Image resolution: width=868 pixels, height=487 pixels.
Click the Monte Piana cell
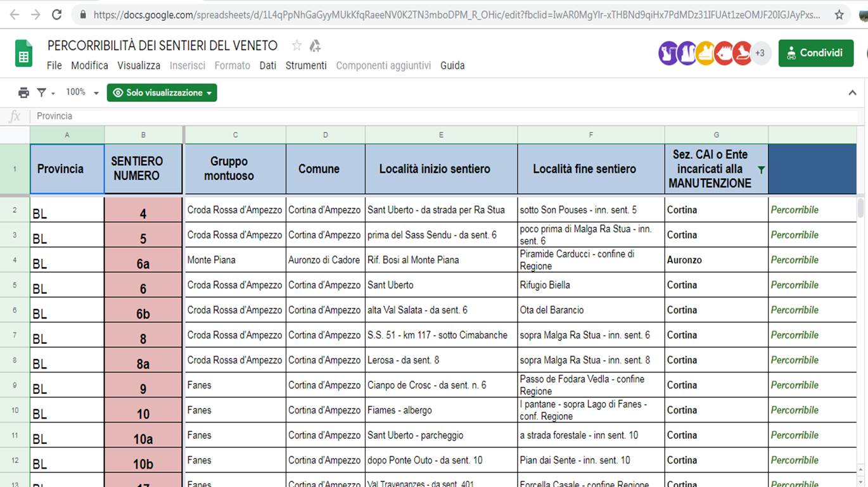[x=235, y=260]
